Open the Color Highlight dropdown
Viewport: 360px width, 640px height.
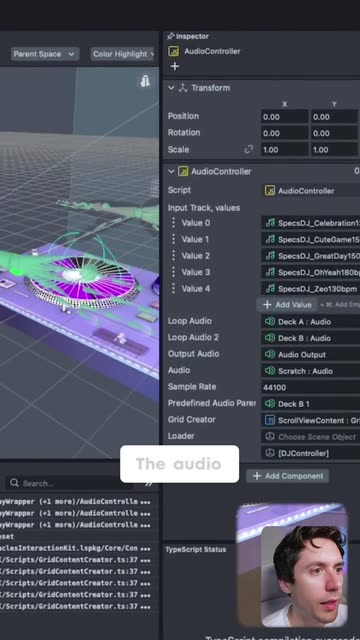[122, 54]
